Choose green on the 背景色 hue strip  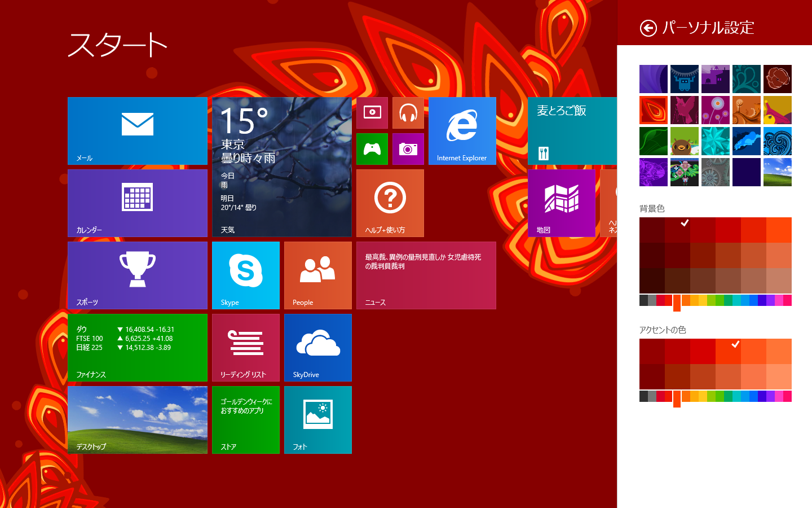pyautogui.click(x=720, y=300)
